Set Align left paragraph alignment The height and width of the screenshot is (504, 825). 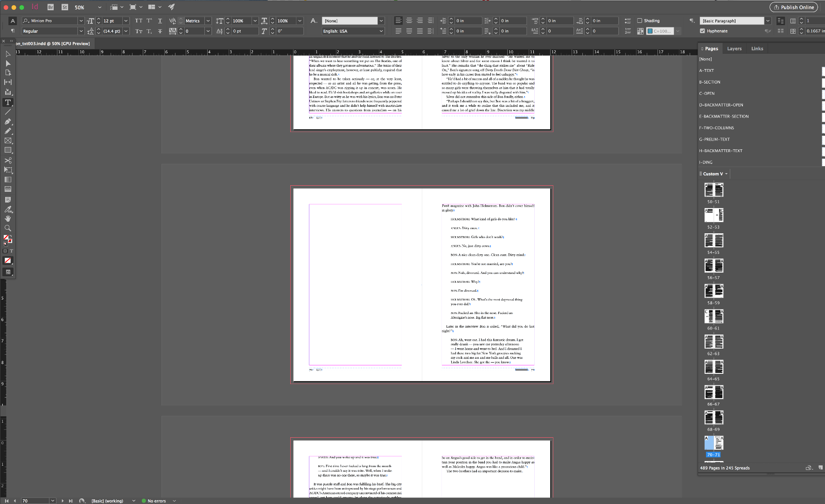tap(398, 21)
